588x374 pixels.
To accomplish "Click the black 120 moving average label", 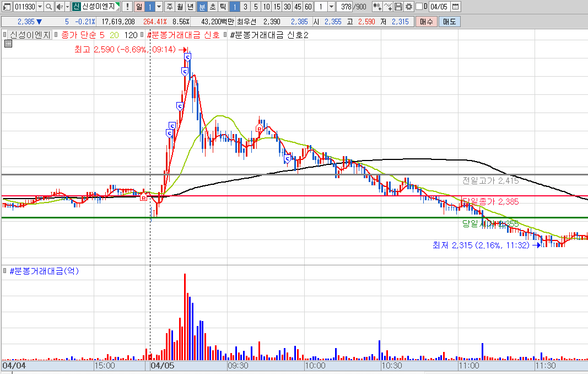I will [131, 35].
